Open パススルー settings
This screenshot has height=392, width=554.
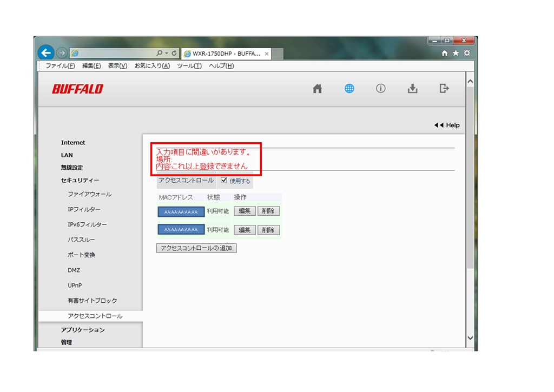(x=81, y=240)
